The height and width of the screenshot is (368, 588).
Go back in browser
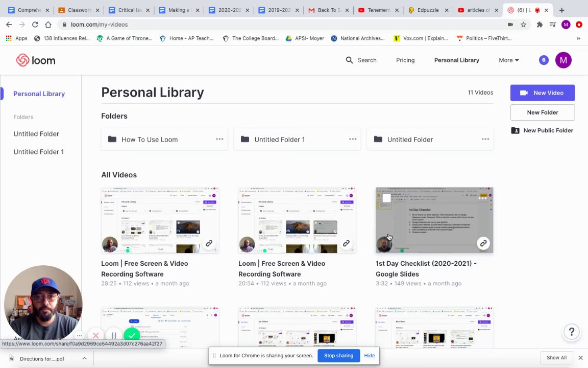pos(9,25)
